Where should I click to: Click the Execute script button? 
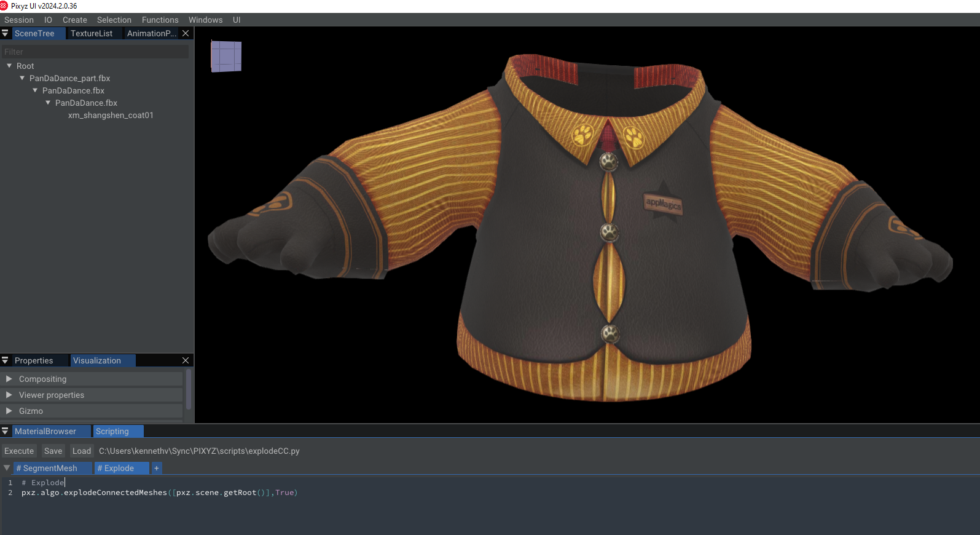coord(19,451)
